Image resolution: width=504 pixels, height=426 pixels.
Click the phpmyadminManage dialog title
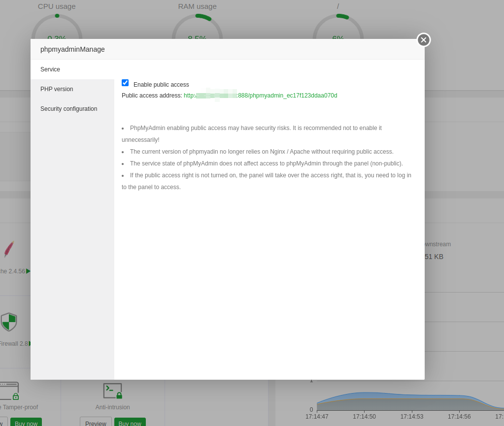click(x=72, y=49)
